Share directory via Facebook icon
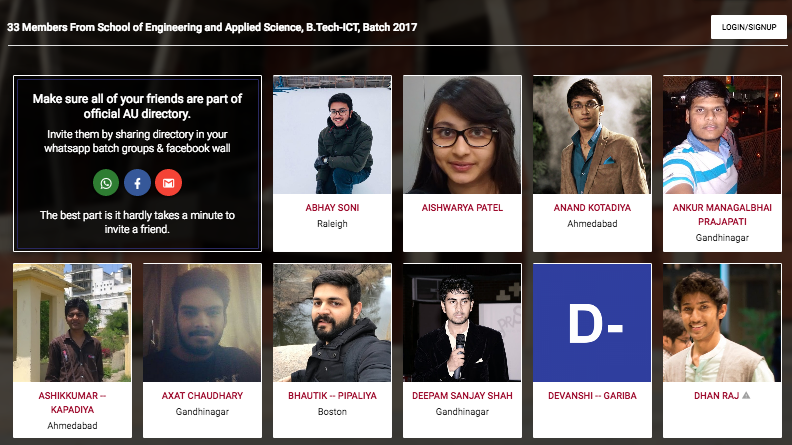This screenshot has height=445, width=792. (137, 183)
